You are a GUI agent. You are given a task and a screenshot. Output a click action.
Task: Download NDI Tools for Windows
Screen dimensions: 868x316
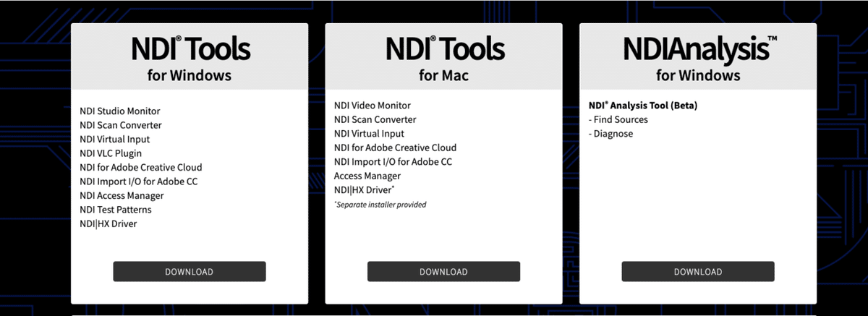click(190, 271)
